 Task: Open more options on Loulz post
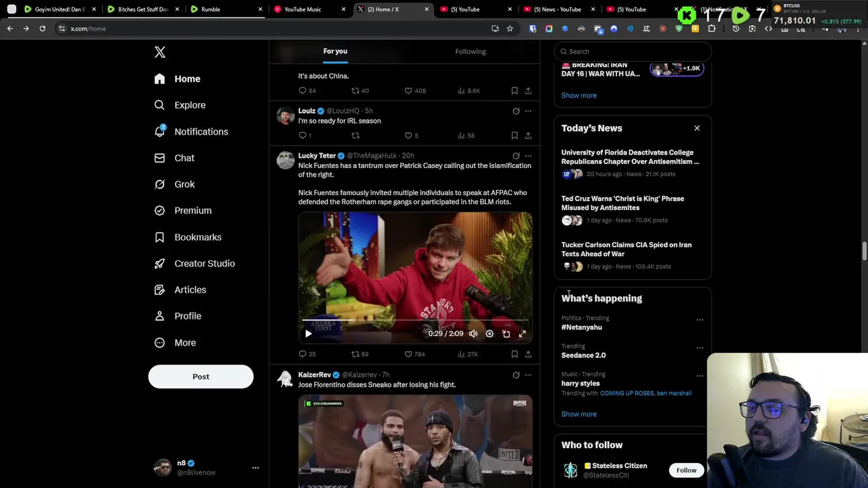tap(528, 111)
